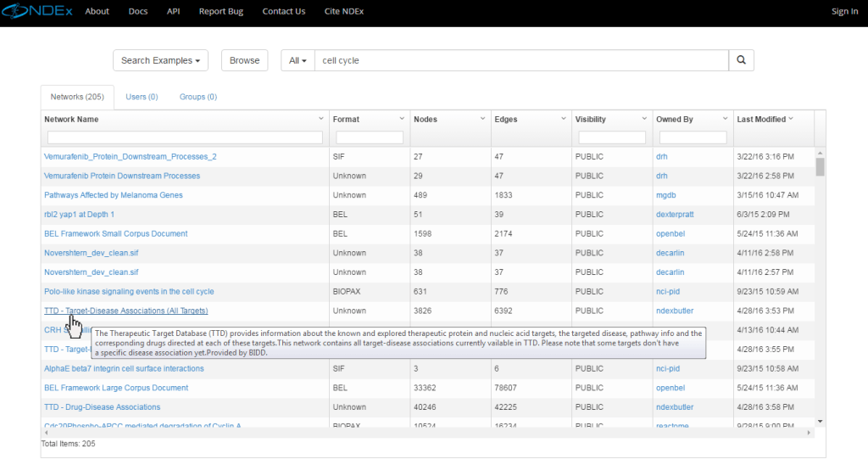This screenshot has height=476, width=868.
Task: Click BIOPAX format in Polo-like kinase row
Action: coord(347,292)
